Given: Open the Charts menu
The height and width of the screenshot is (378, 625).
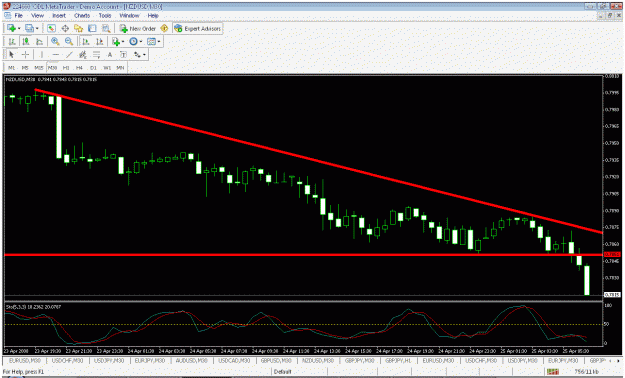Looking at the screenshot, I should pos(82,16).
